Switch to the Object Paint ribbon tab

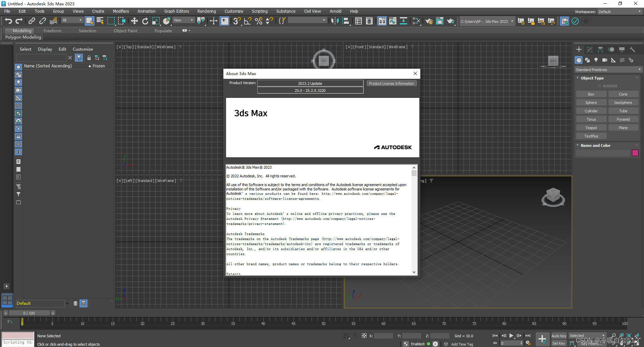point(125,31)
